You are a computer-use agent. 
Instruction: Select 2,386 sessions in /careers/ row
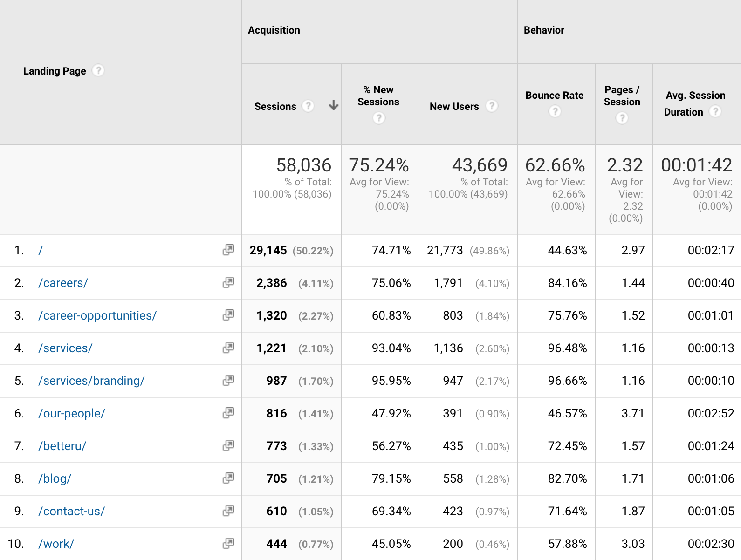pos(272,283)
